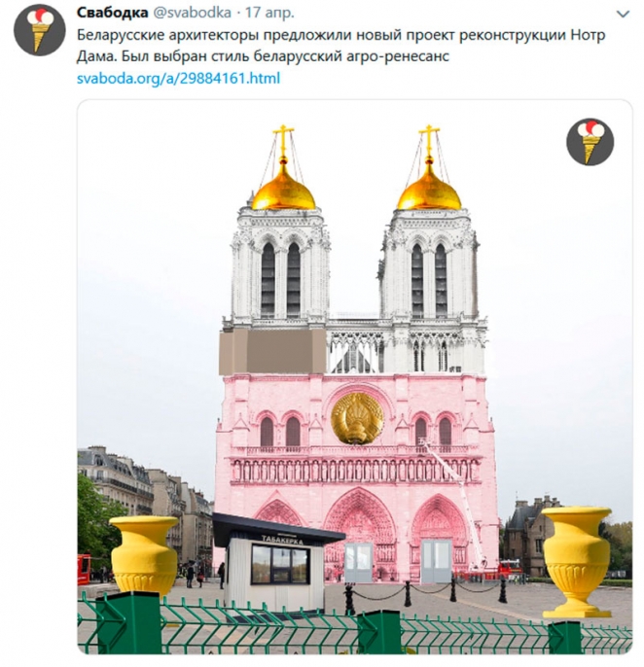
Task: Open the @svabodka handle profile
Action: [x=192, y=13]
